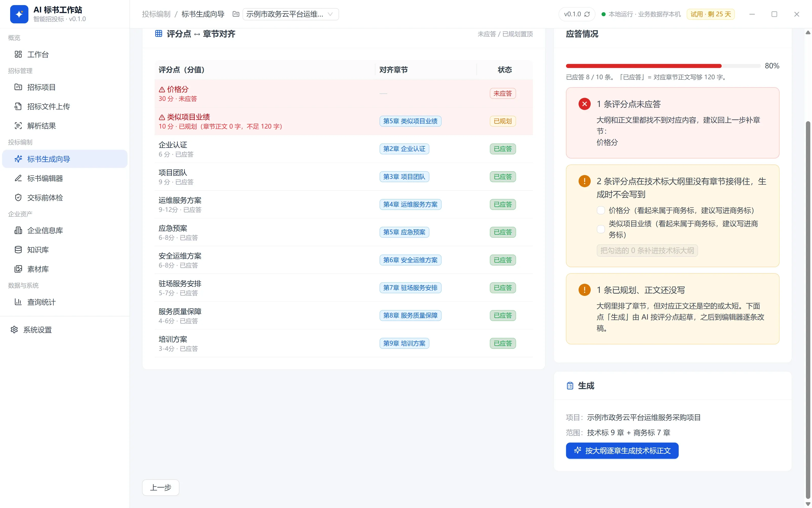The image size is (812, 508).
Task: Click the green 本地运行 status dot
Action: [604, 14]
